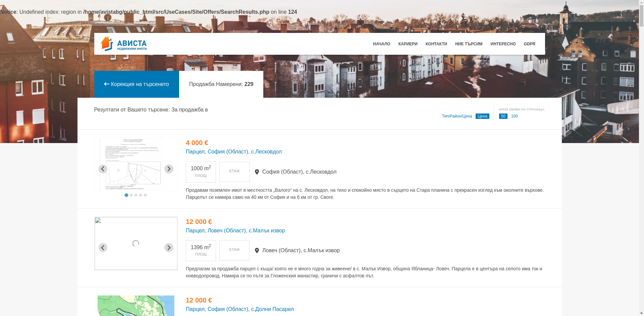
Task: Set 50 listings per page
Action: [x=503, y=116]
